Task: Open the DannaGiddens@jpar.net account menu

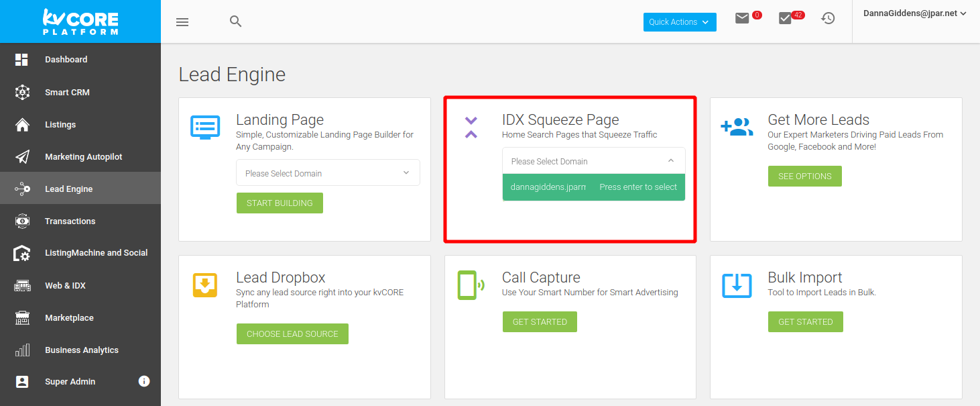Action: (915, 13)
